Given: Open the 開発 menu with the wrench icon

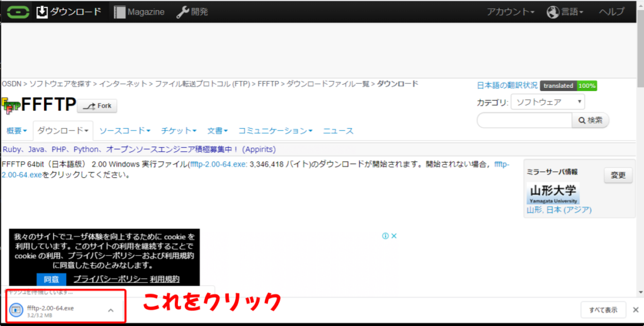Looking at the screenshot, I should [192, 13].
